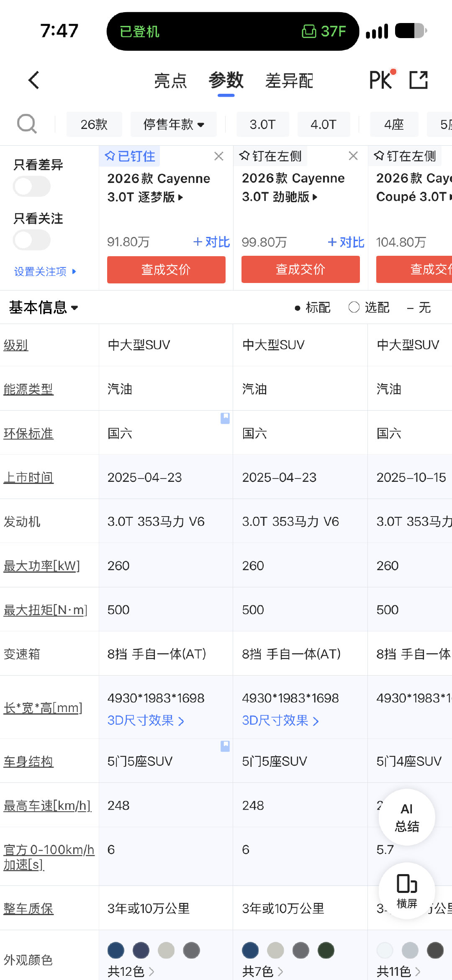The height and width of the screenshot is (980, 452).
Task: Tap bookmark icon in 环保标准 row
Action: point(225,418)
